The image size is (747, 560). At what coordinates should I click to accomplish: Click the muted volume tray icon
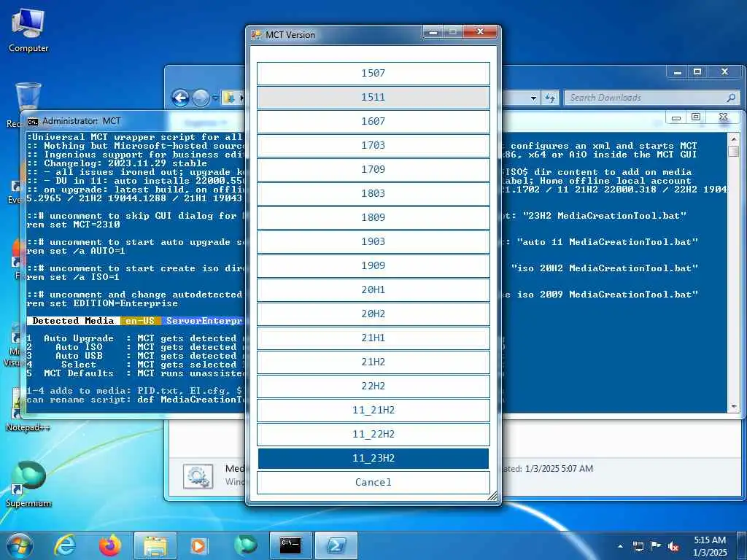[673, 546]
